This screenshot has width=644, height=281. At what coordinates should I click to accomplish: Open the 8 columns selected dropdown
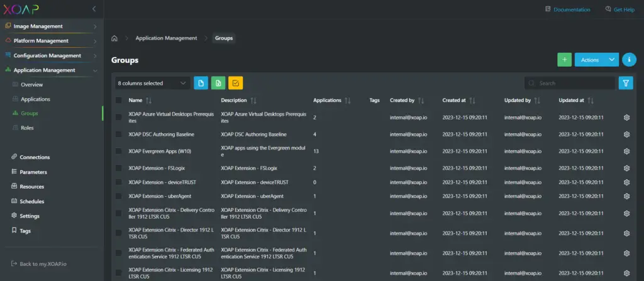152,83
